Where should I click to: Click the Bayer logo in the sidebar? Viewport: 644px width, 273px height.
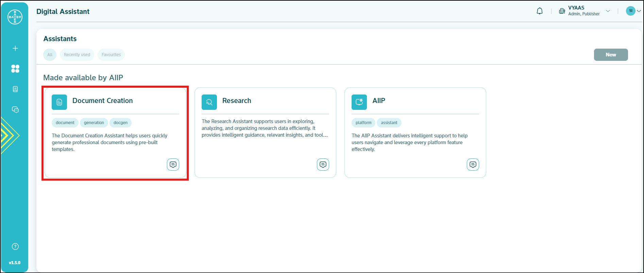coord(15,17)
